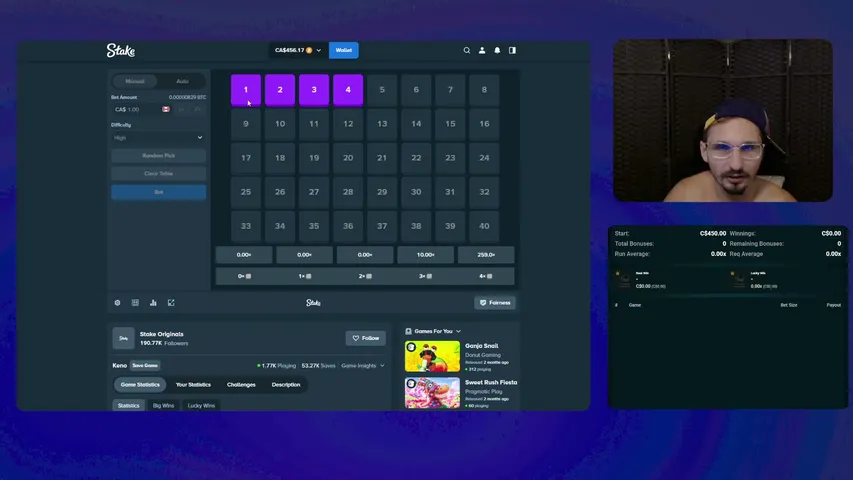Select the Statistics sub-tab
This screenshot has height=480, width=853.
pos(128,405)
